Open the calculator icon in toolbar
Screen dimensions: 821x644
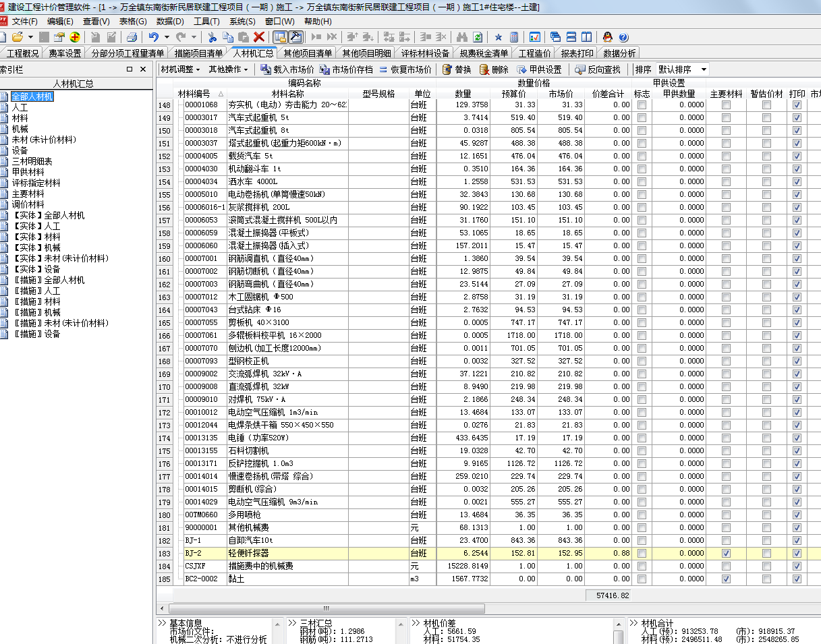pos(514,37)
